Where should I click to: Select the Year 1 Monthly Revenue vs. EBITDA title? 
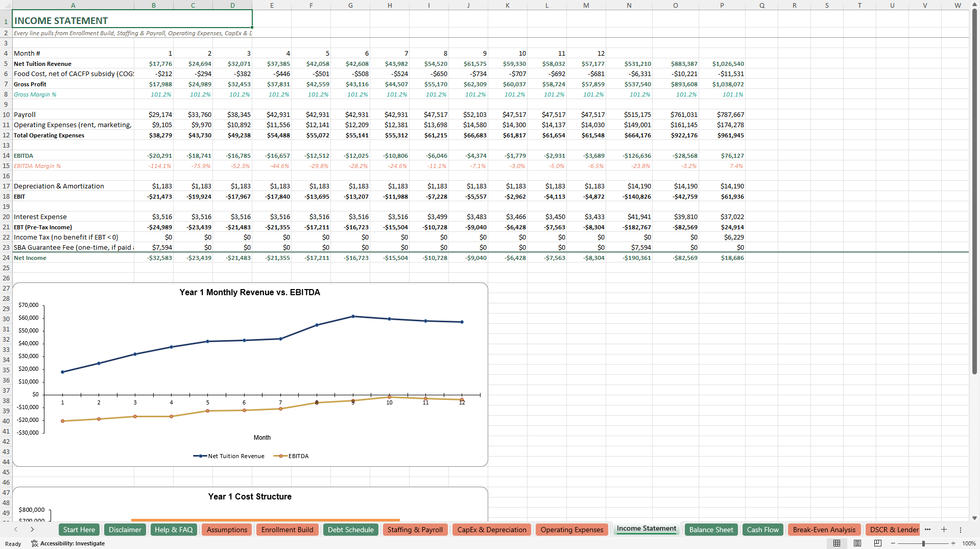(250, 292)
